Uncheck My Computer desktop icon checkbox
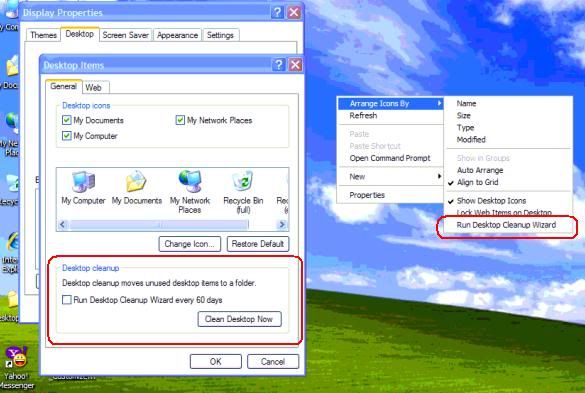This screenshot has width=585, height=393. (66, 135)
